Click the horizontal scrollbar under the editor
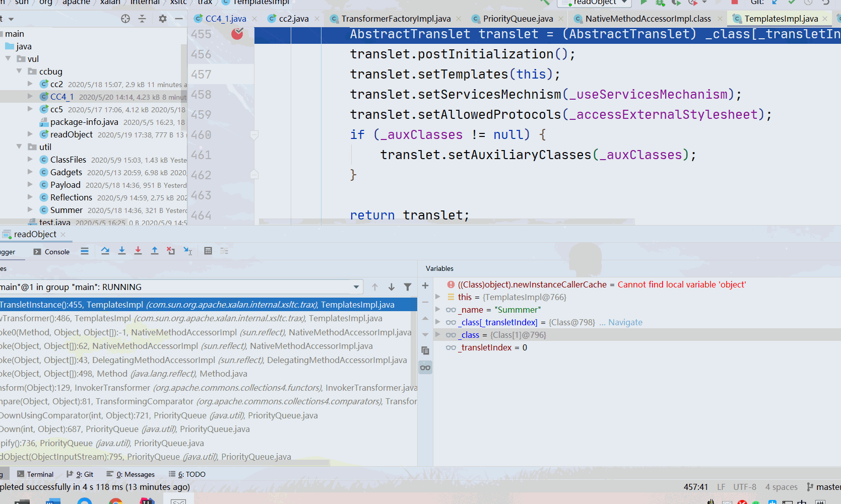841x504 pixels. click(x=446, y=222)
